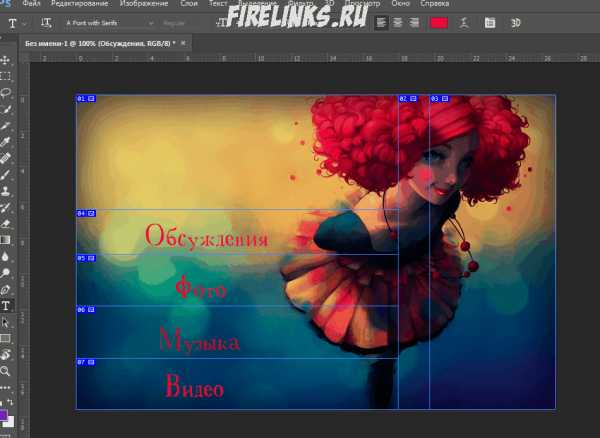Open the Редактирование menu
Image resolution: width=600 pixels, height=438 pixels.
click(80, 3)
